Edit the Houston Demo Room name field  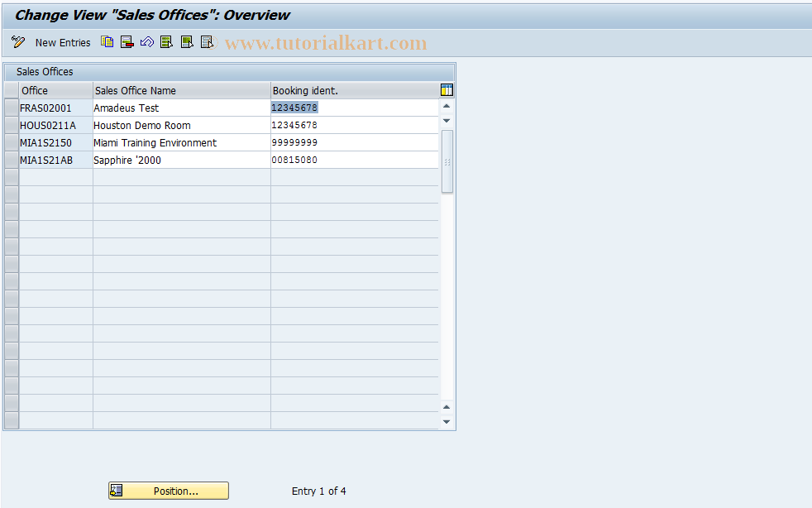coord(182,126)
